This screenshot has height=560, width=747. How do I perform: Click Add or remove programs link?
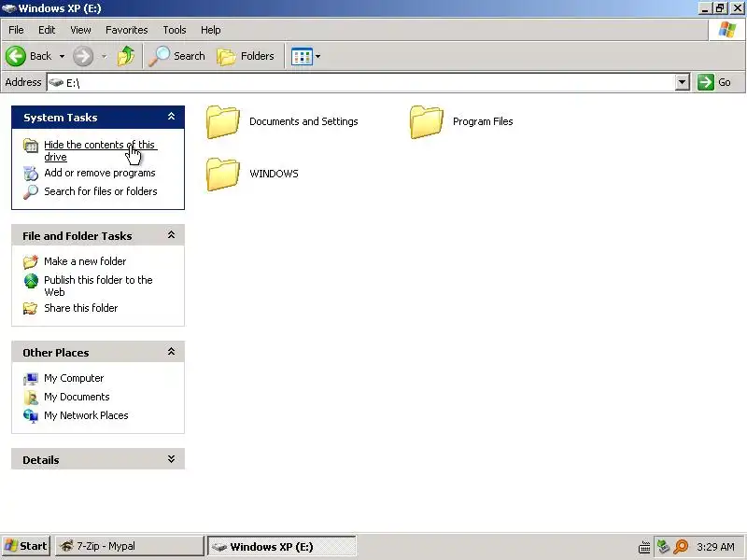tap(100, 173)
